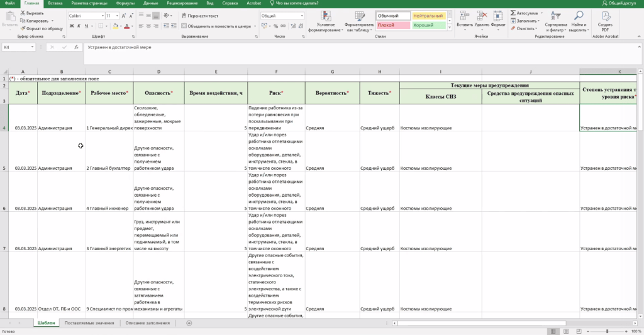
Task: Align text to top of cell
Action: 141,16
